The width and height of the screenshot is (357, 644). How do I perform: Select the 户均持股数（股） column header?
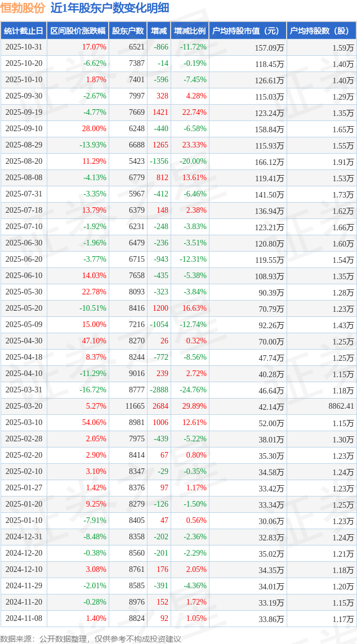pyautogui.click(x=321, y=31)
